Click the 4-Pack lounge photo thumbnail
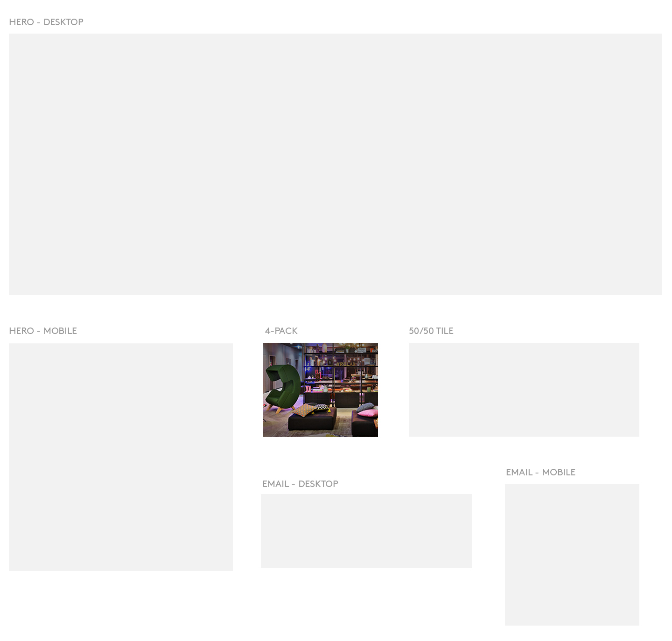This screenshot has height=641, width=672. pos(320,390)
